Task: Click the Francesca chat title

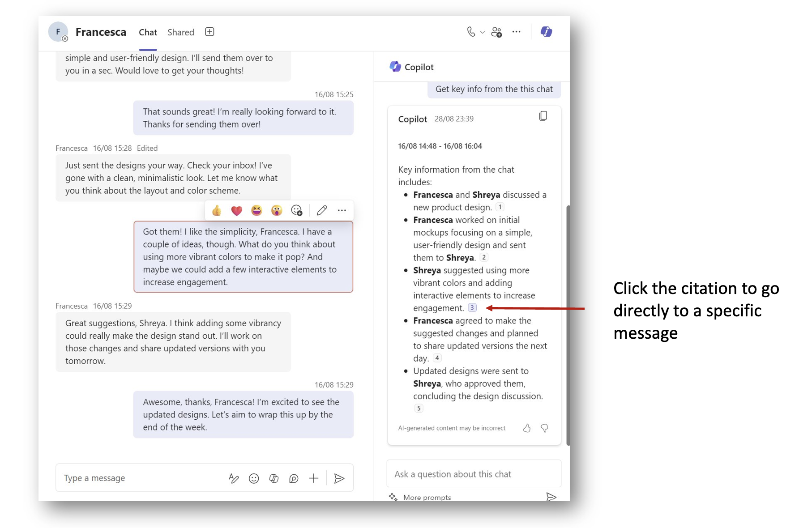Action: coord(101,32)
